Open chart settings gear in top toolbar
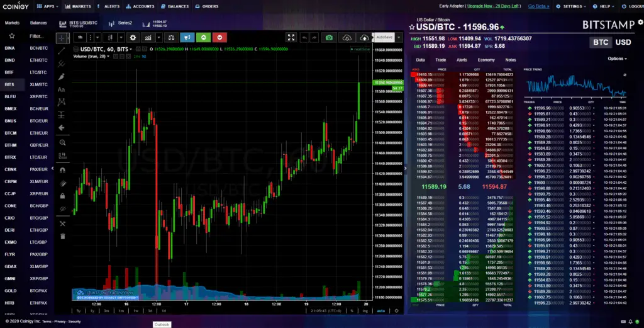 [x=133, y=37]
